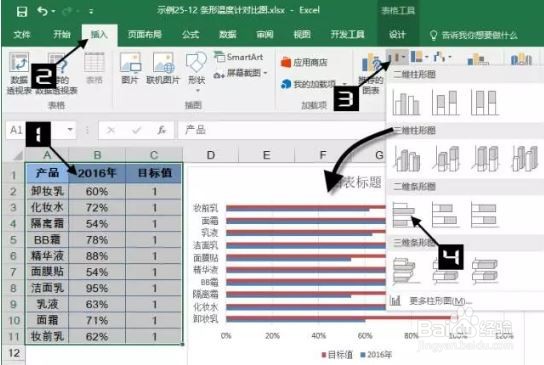544x365 pixels.
Task: Click the 洁面乳 cell
Action: pyautogui.click(x=47, y=288)
